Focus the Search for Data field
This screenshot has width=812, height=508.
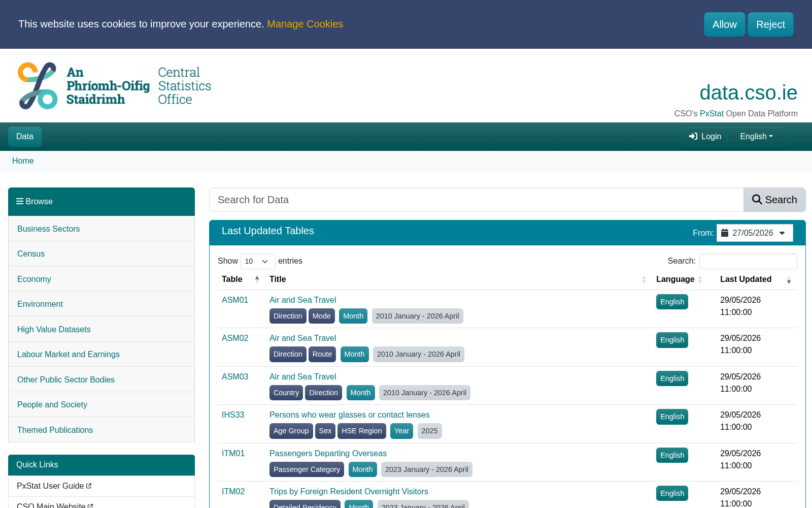477,200
